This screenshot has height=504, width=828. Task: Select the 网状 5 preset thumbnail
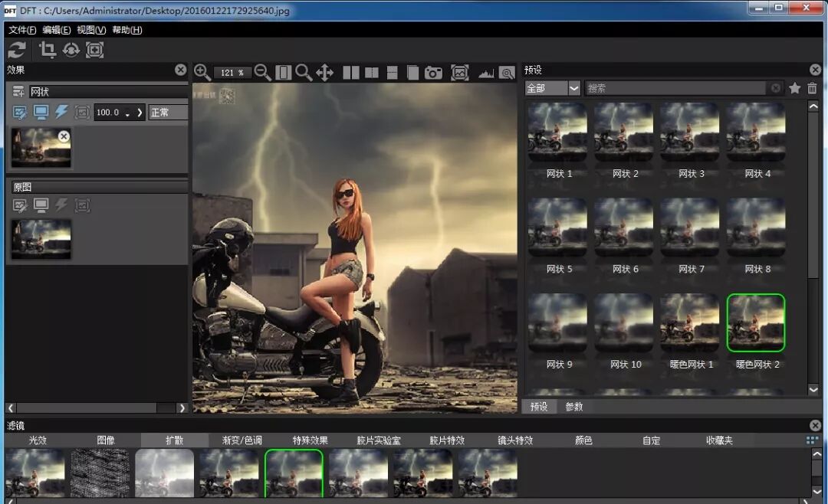point(557,227)
